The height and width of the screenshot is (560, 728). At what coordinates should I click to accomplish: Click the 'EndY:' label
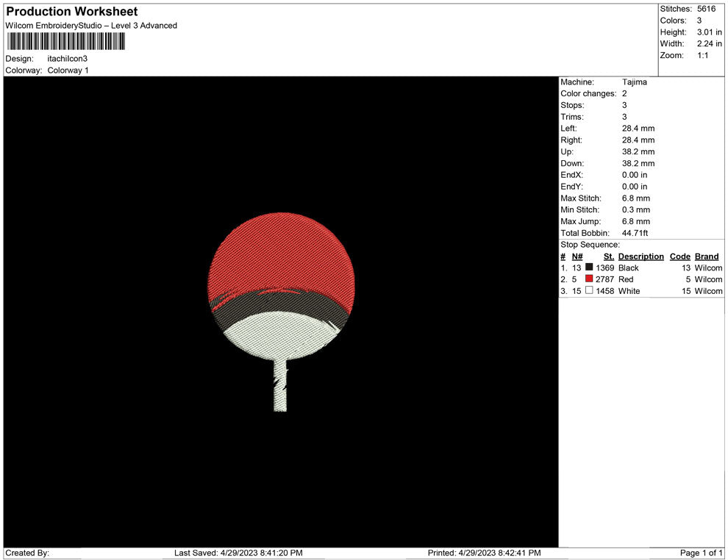(x=571, y=186)
